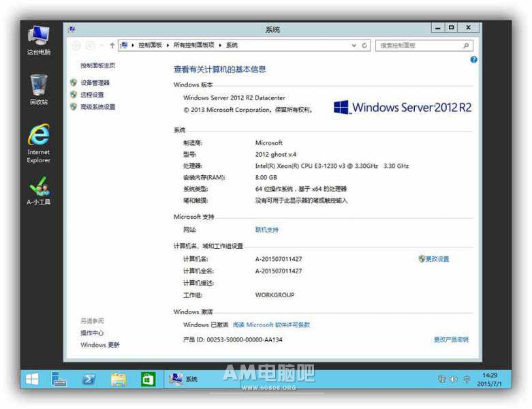Screen dimensions: 532x409
Task: Click the volume speaker tray icon
Action: click(x=454, y=379)
